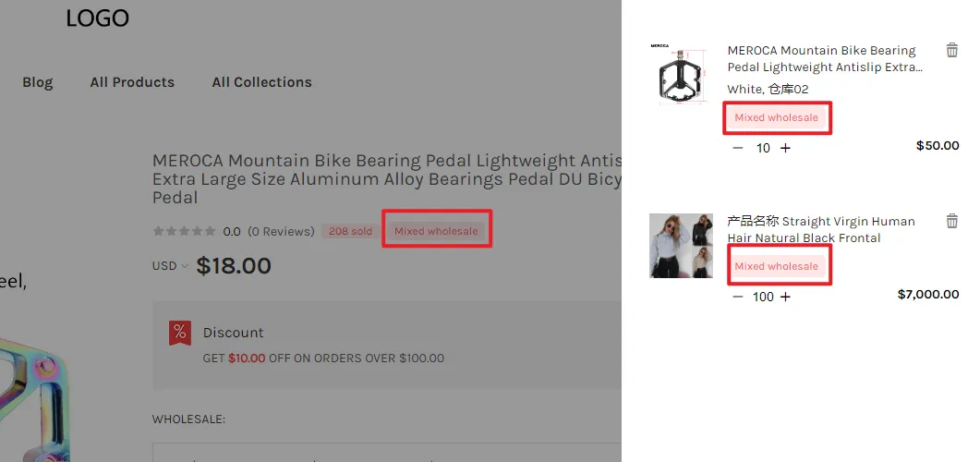Click the red discount percent icon
This screenshot has height=462, width=980.
(x=180, y=334)
